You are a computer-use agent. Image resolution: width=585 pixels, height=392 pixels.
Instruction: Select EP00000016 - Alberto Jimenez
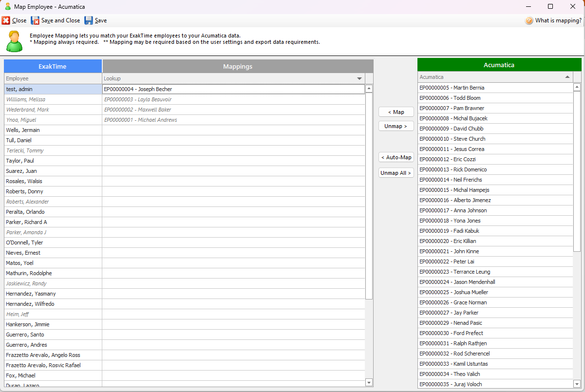[x=495, y=200]
